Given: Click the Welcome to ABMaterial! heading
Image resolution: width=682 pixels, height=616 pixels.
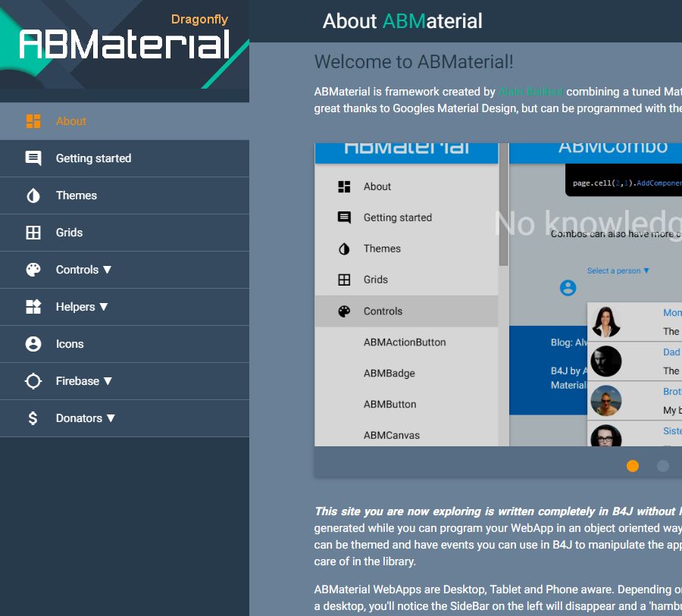Looking at the screenshot, I should (414, 62).
